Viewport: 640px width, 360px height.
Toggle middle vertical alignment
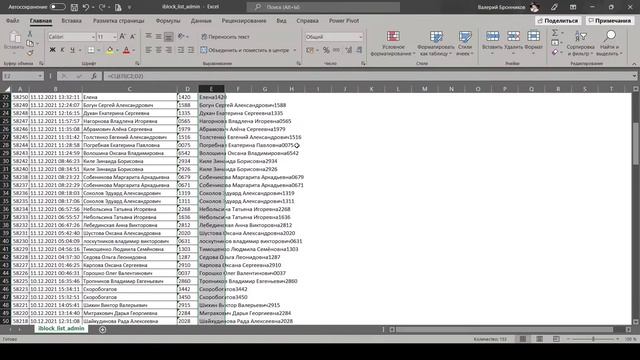point(158,37)
